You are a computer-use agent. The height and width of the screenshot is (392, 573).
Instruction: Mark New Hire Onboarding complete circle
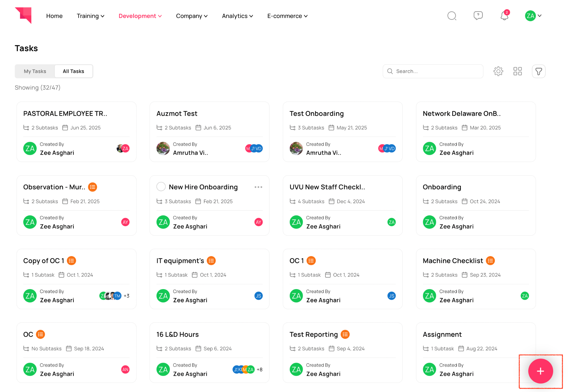161,187
